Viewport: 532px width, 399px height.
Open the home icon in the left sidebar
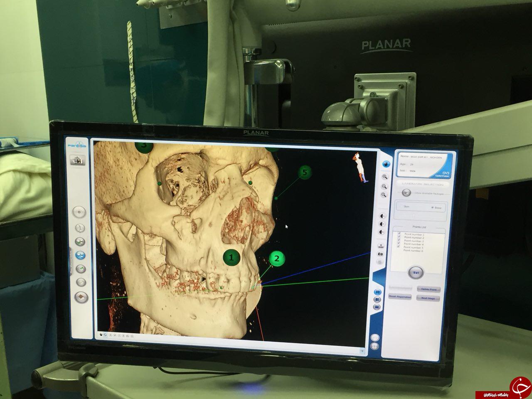tap(77, 160)
